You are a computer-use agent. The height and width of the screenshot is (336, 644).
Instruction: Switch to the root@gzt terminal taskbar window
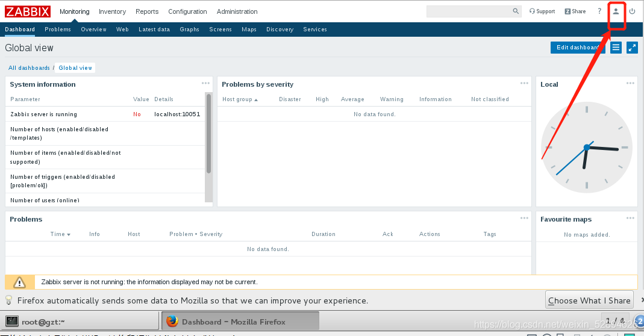80,321
